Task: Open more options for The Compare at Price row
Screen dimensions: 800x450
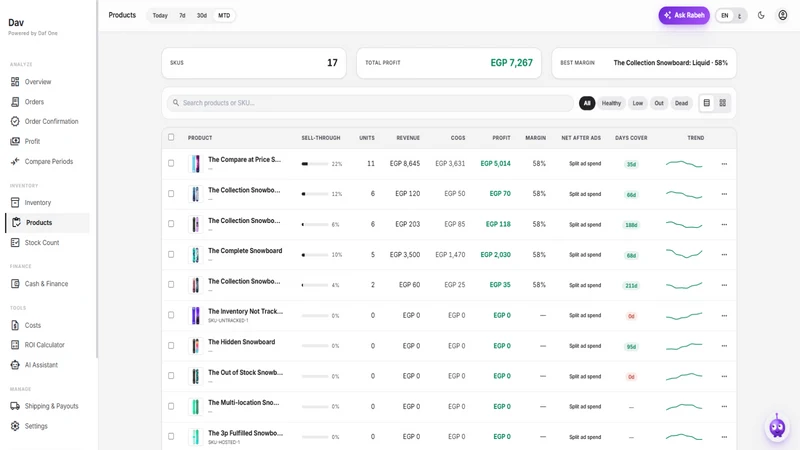Action: (x=724, y=164)
